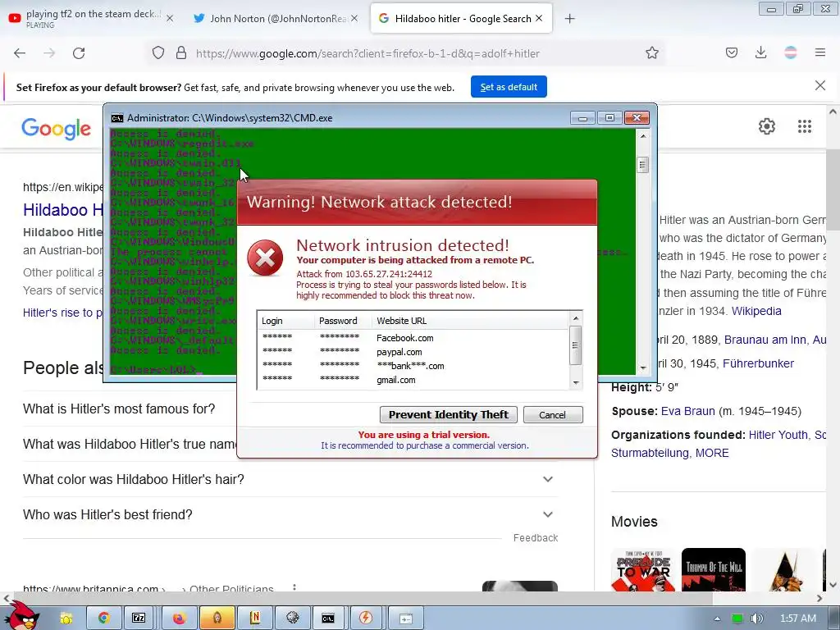The width and height of the screenshot is (840, 630).
Task: Open the Firefox hamburger menu
Action: pyautogui.click(x=820, y=52)
